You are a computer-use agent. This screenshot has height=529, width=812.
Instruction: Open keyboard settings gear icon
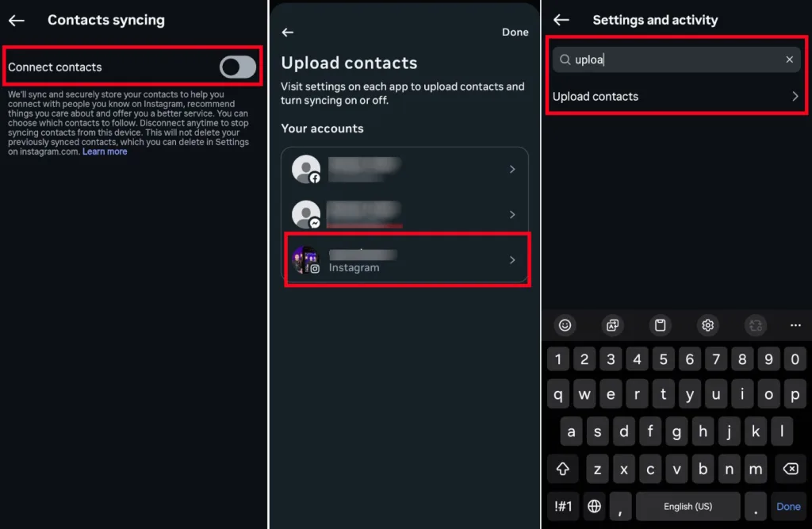pos(707,325)
